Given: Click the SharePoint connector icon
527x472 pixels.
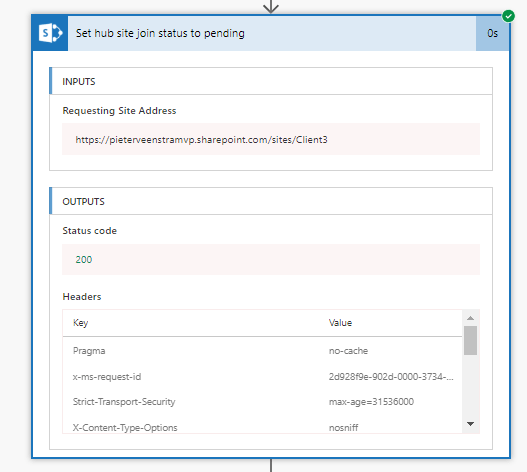Looking at the screenshot, I should click(50, 33).
